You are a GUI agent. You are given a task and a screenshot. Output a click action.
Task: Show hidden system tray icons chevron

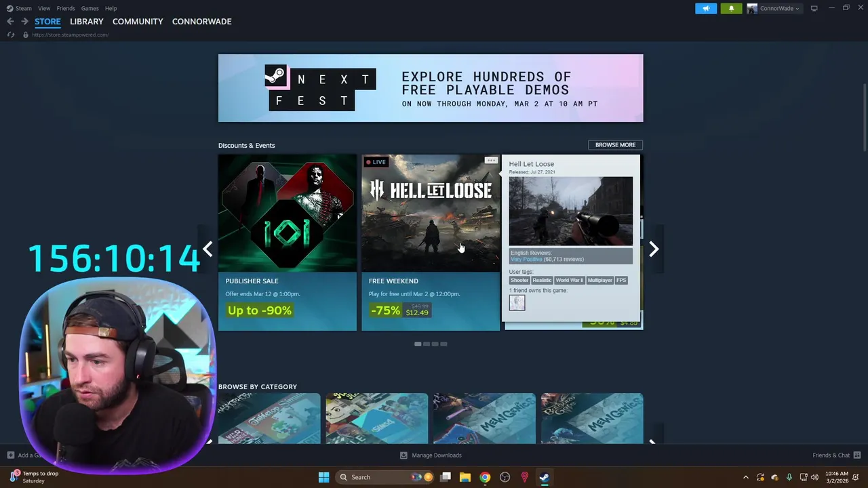745,477
